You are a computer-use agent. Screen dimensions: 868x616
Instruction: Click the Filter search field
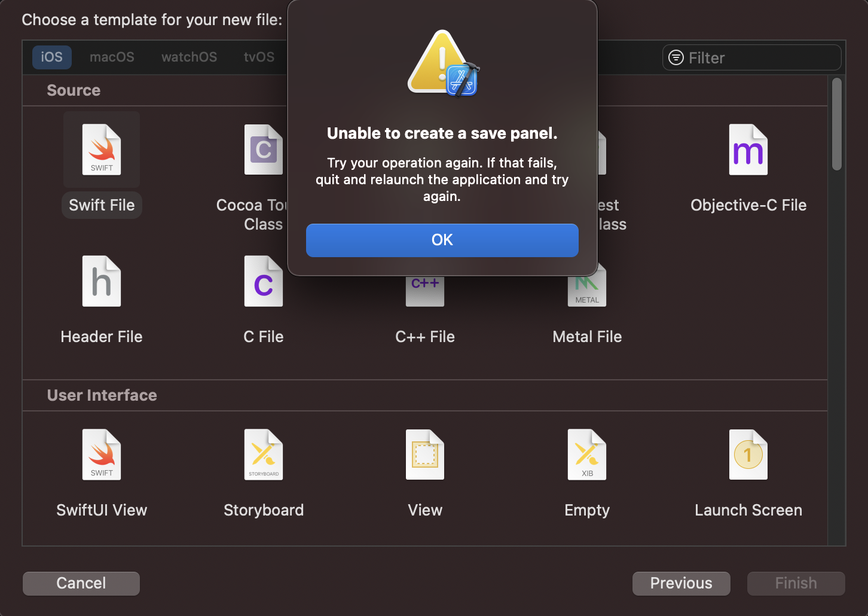pos(751,57)
